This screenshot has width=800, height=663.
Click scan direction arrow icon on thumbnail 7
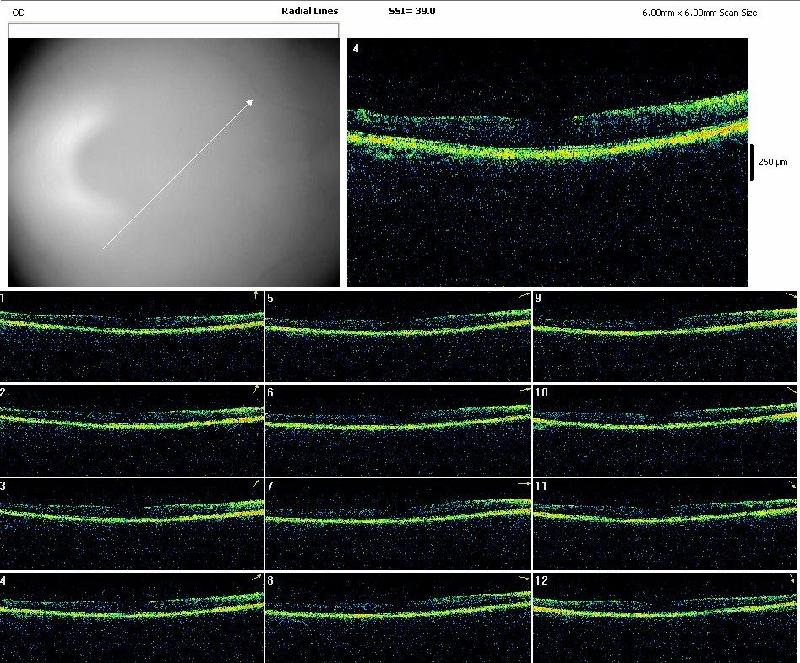524,484
